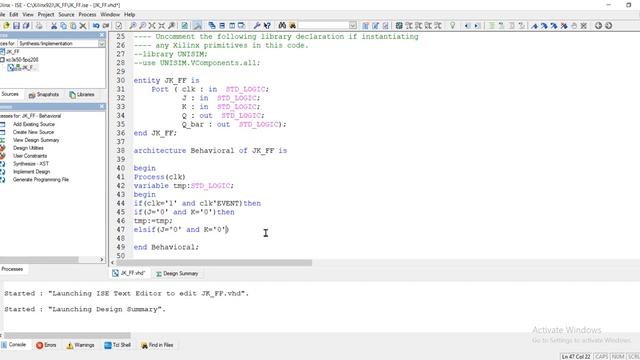Select View Design Summary process
Screen dimensions: 640x360
click(x=36, y=140)
